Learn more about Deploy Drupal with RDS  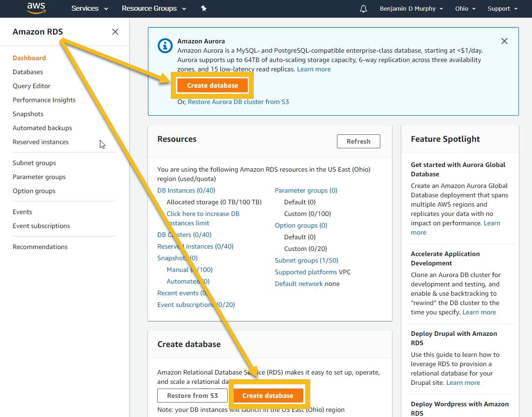point(463,383)
